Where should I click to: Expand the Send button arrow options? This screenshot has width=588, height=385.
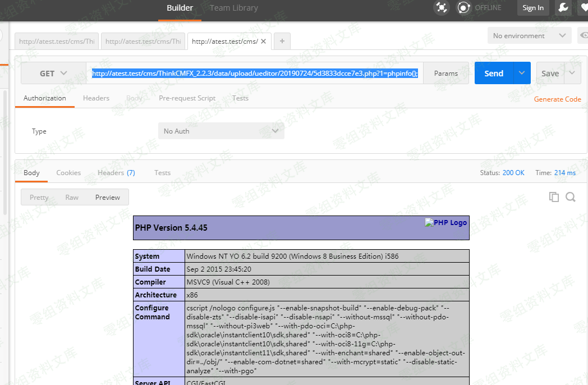(522, 74)
